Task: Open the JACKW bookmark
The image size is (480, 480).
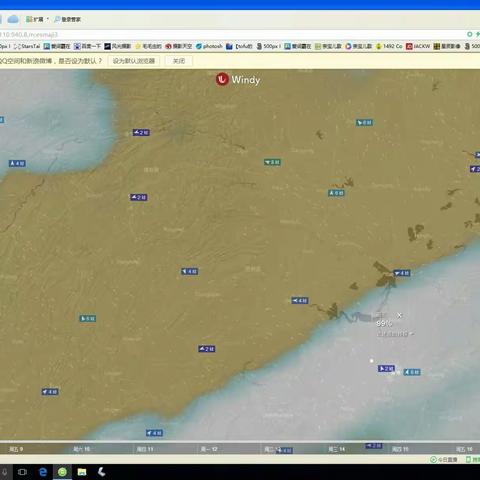Action: point(418,46)
